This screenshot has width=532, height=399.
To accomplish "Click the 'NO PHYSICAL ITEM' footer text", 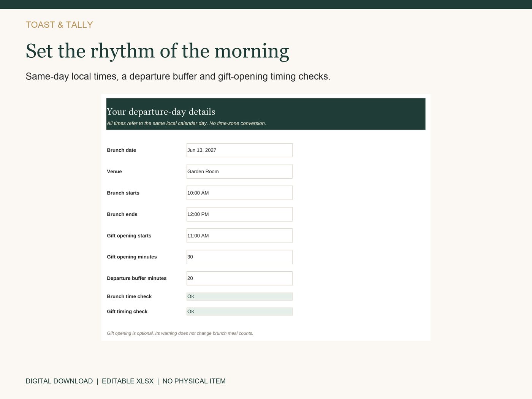I will 194,381.
